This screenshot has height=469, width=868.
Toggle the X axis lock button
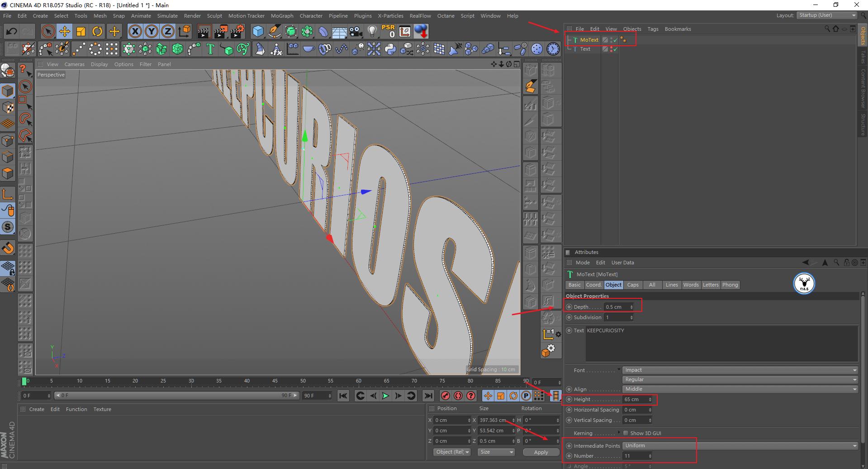coord(135,31)
